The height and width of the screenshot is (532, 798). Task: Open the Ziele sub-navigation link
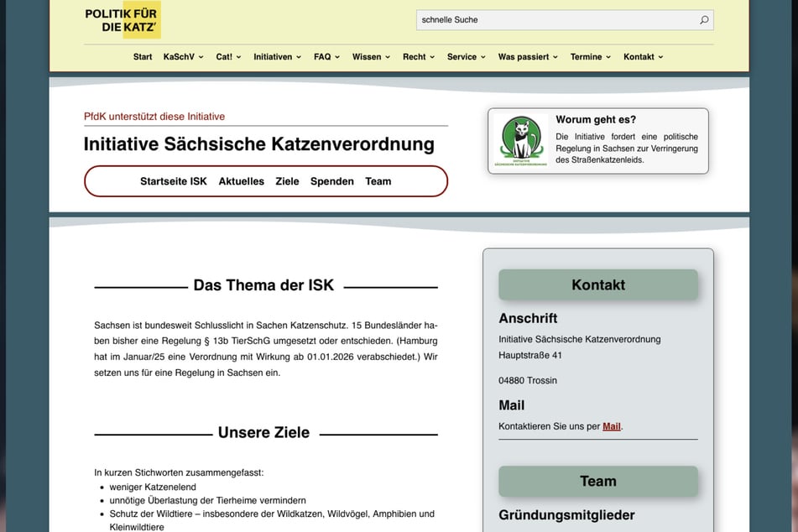(287, 181)
